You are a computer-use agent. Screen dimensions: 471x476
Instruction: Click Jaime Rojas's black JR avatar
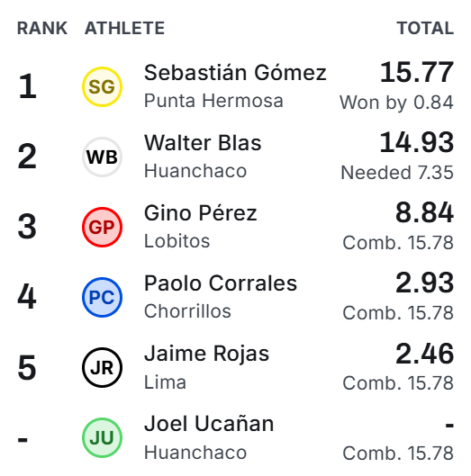click(x=102, y=367)
